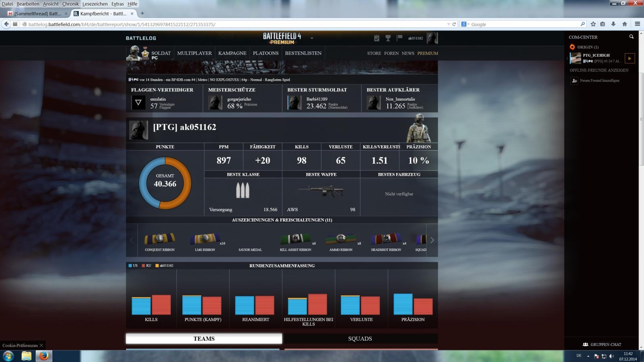The height and width of the screenshot is (362, 644).
Task: Click the Origin logo icon
Action: tap(572, 47)
